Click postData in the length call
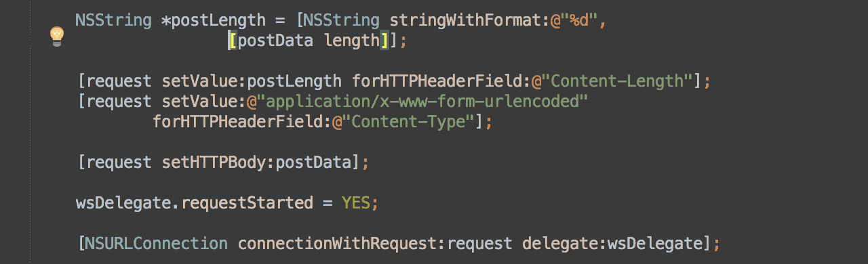The height and width of the screenshot is (264, 868). click(x=275, y=41)
